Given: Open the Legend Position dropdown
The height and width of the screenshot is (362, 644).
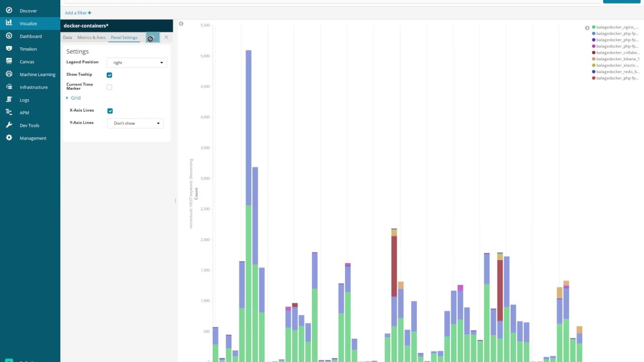Looking at the screenshot, I should [136, 62].
